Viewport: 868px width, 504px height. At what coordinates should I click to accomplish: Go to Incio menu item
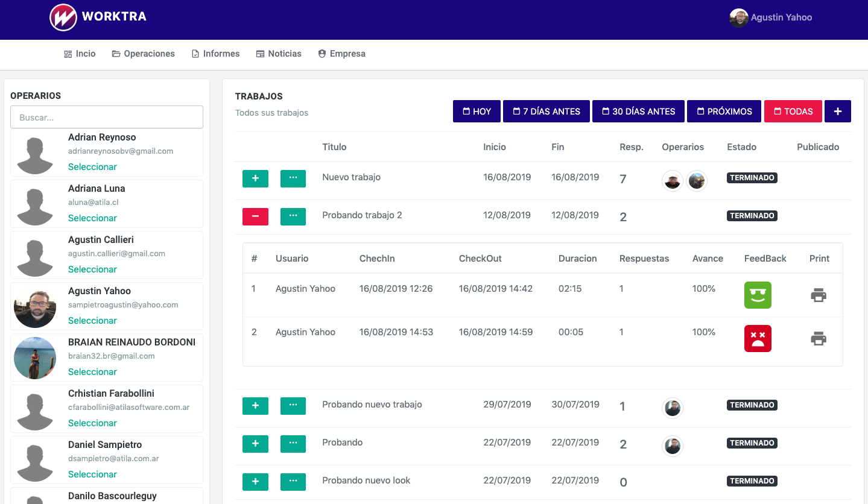(x=80, y=54)
